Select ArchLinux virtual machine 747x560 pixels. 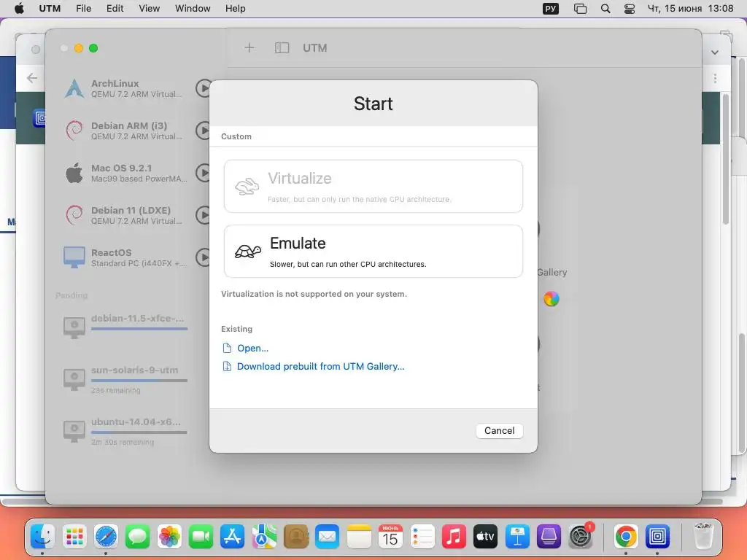(125, 88)
